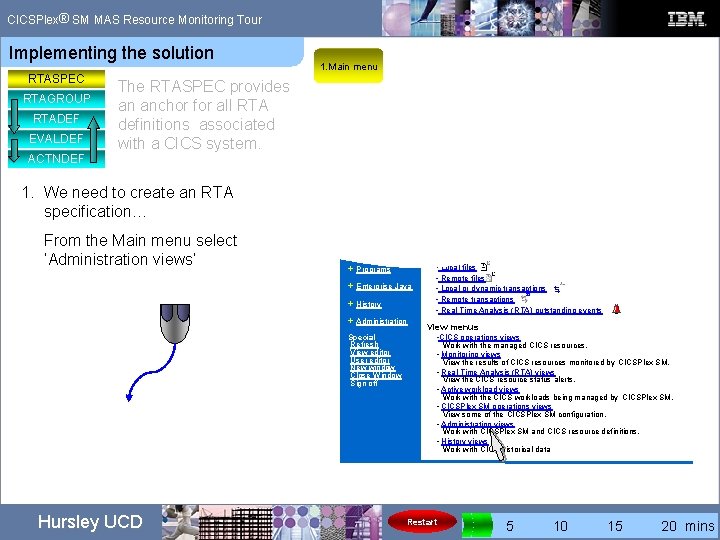Screen dimensions: 720x540
Task: Select the RTADEF block
Action: coord(56,118)
